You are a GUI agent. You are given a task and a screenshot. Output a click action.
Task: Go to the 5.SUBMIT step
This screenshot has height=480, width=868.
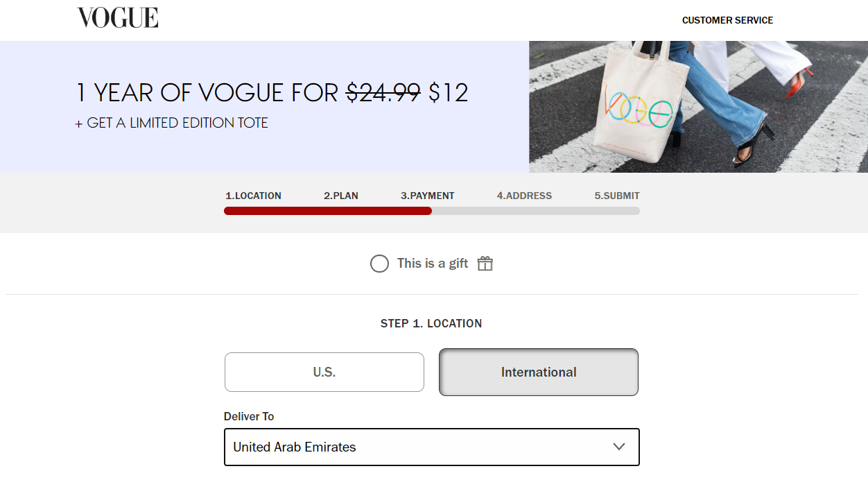click(x=617, y=196)
